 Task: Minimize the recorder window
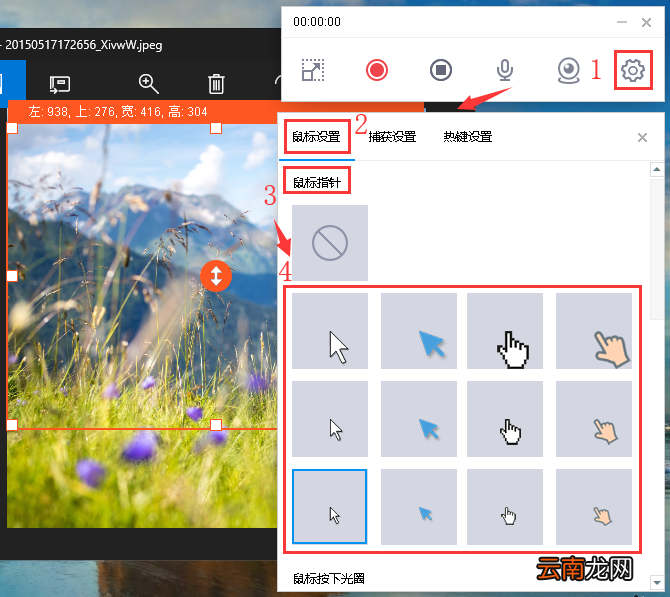(622, 22)
